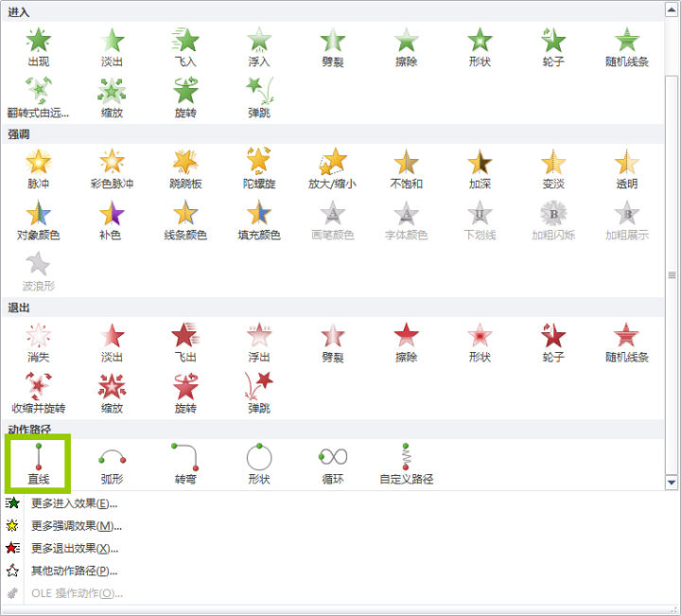Choose the 飞出 exit effect
The image size is (681, 616).
click(185, 343)
